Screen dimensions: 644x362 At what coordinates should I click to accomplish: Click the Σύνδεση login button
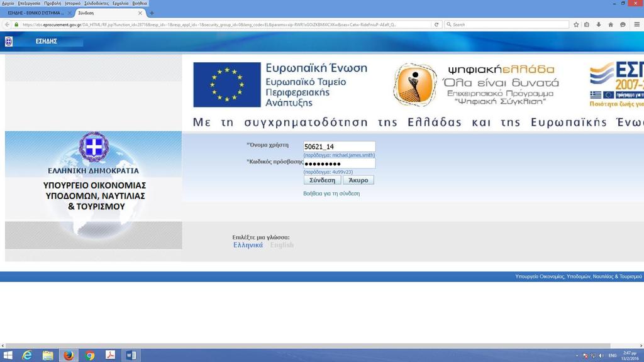pos(323,180)
